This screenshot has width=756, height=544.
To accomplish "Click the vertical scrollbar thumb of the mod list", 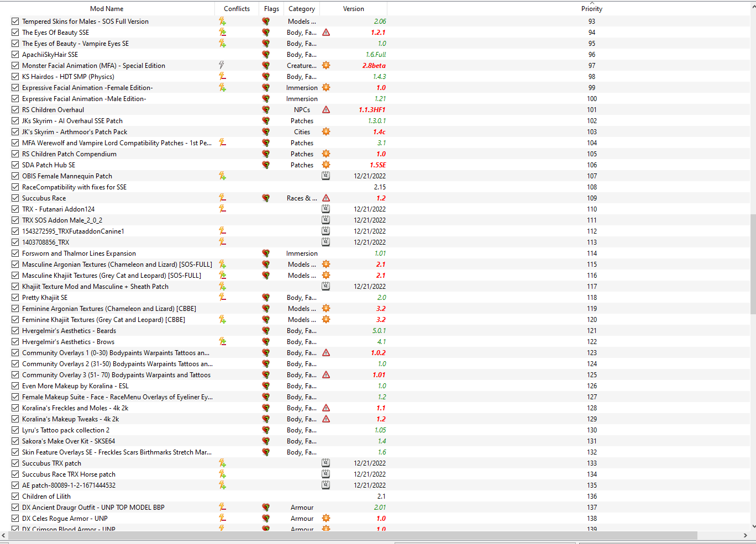I will [x=753, y=265].
